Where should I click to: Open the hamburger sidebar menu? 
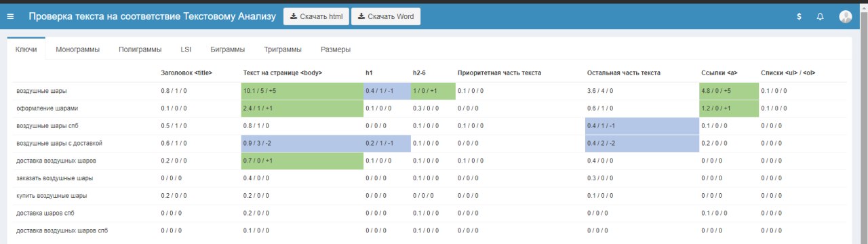click(10, 16)
